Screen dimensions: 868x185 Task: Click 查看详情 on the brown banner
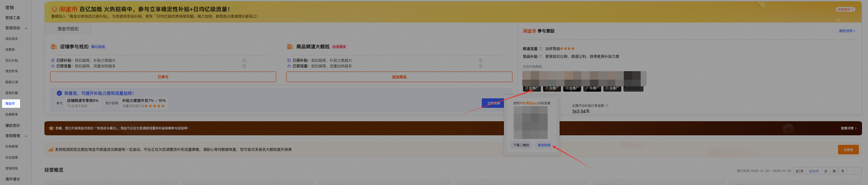pyautogui.click(x=849, y=128)
